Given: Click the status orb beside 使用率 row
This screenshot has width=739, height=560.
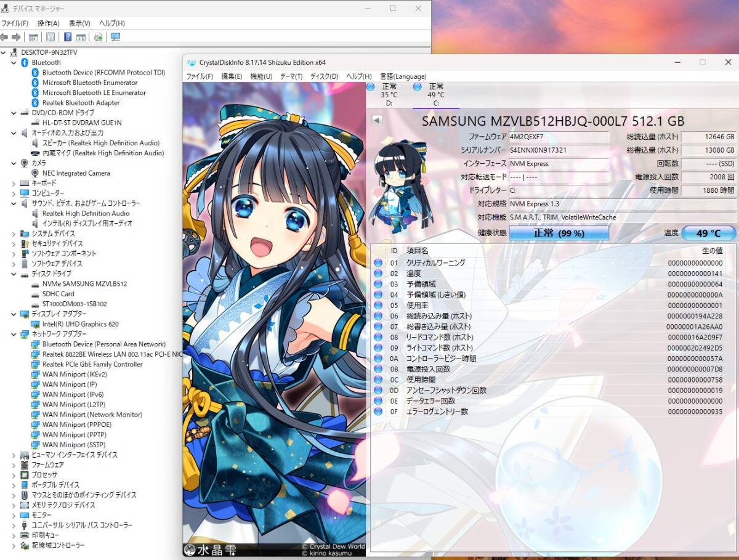Looking at the screenshot, I should pos(376,305).
